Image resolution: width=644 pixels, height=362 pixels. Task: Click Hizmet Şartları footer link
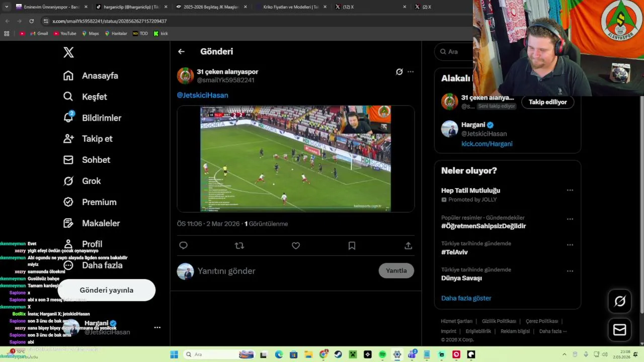pos(457,321)
